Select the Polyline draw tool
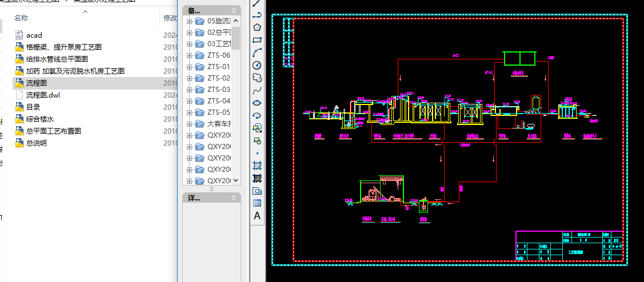644x282 pixels. click(x=257, y=15)
